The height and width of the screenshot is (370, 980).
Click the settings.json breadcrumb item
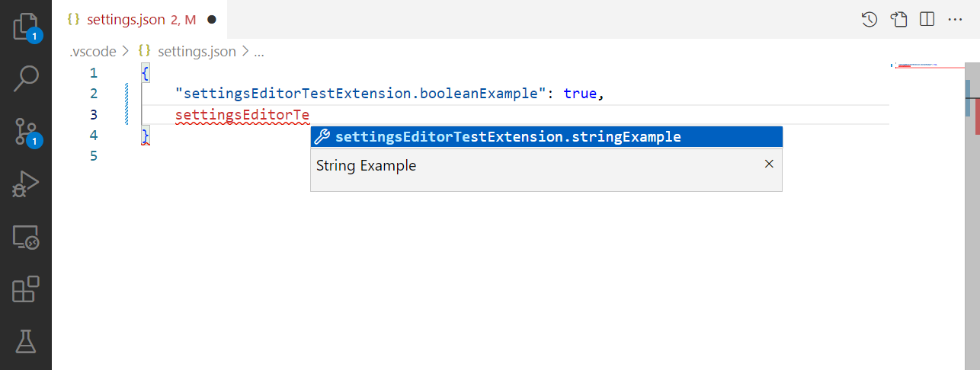[x=196, y=52]
